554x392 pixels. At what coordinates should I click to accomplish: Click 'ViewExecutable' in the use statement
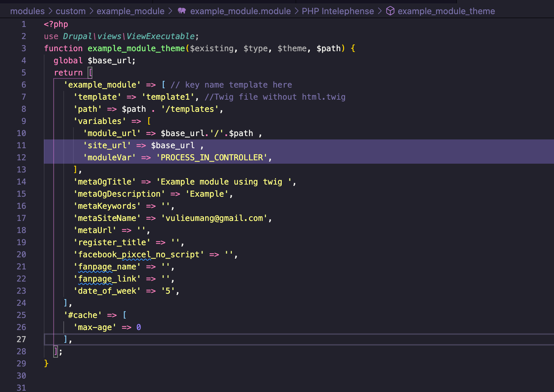click(160, 36)
